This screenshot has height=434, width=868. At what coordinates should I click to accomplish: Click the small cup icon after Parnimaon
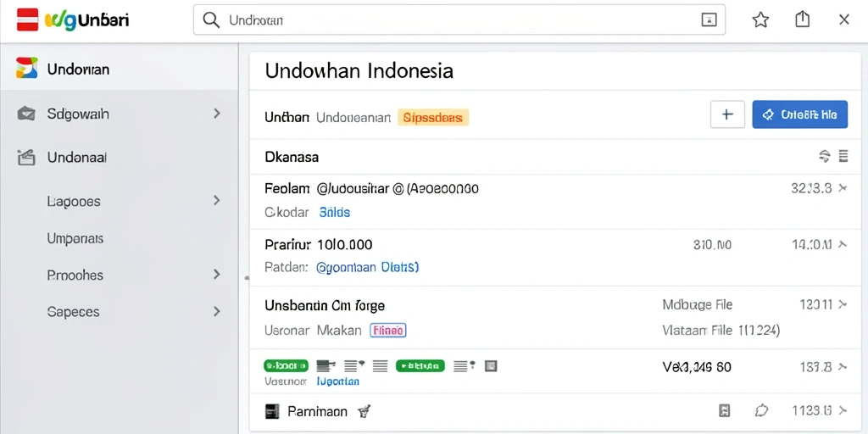tap(364, 411)
